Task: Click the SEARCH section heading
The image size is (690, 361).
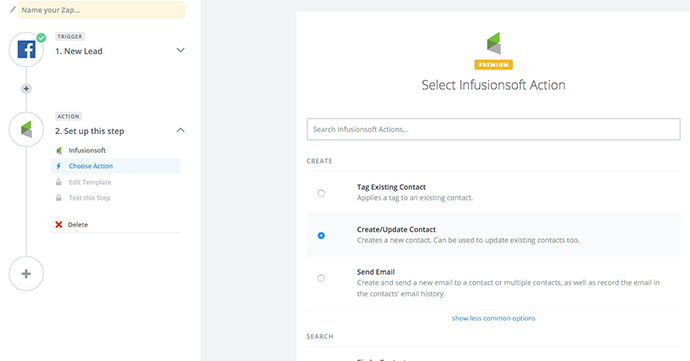Action: click(x=320, y=336)
